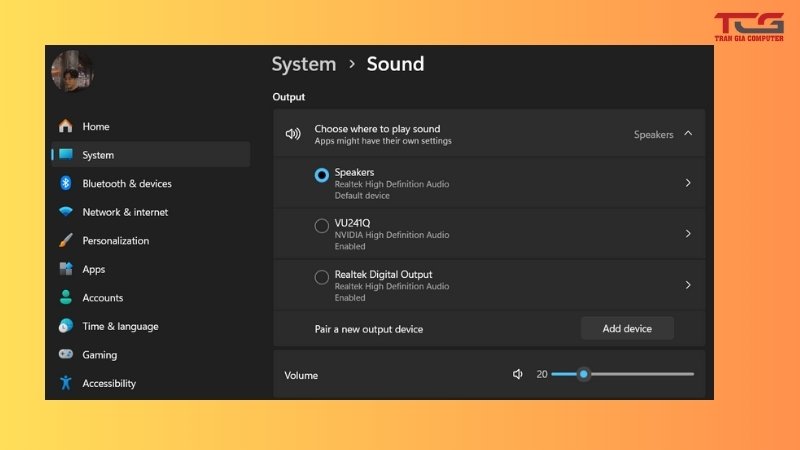Open Bluetooth & devices via its icon
Viewport: 800px width, 450px height.
coord(66,183)
